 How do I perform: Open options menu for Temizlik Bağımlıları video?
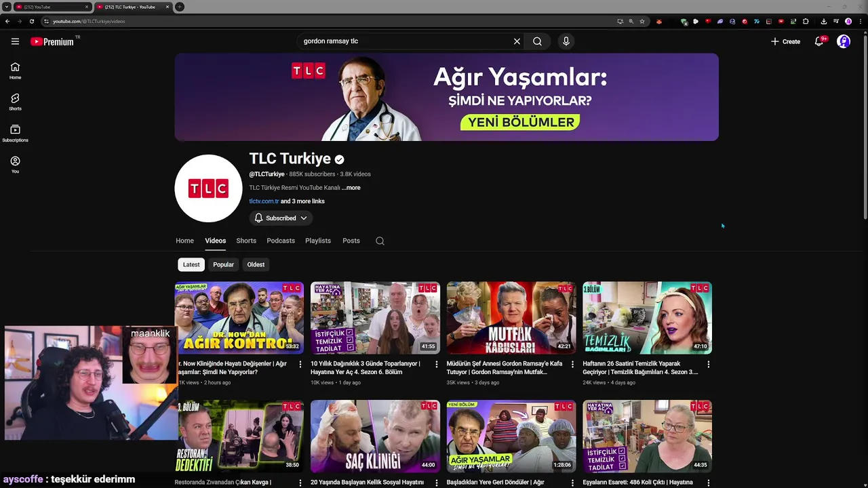coord(709,365)
